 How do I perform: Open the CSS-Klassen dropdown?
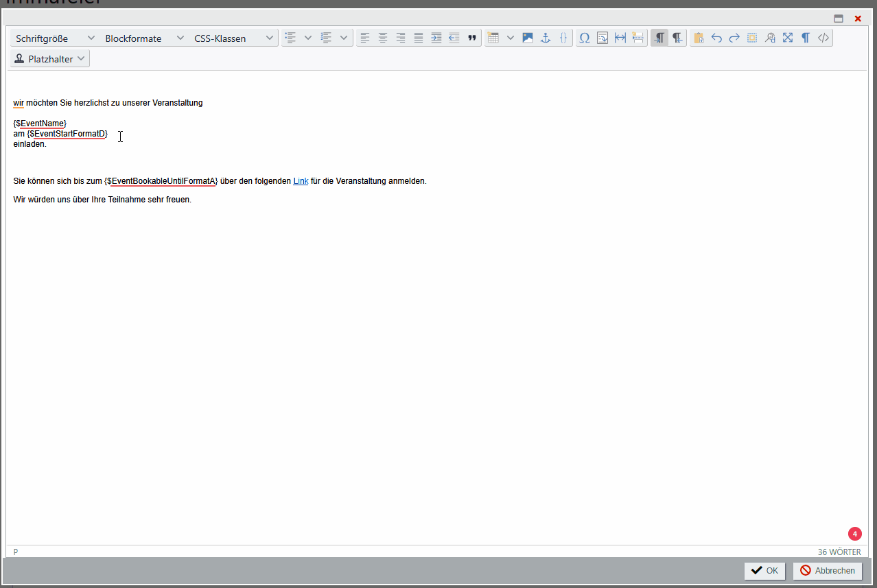(233, 38)
